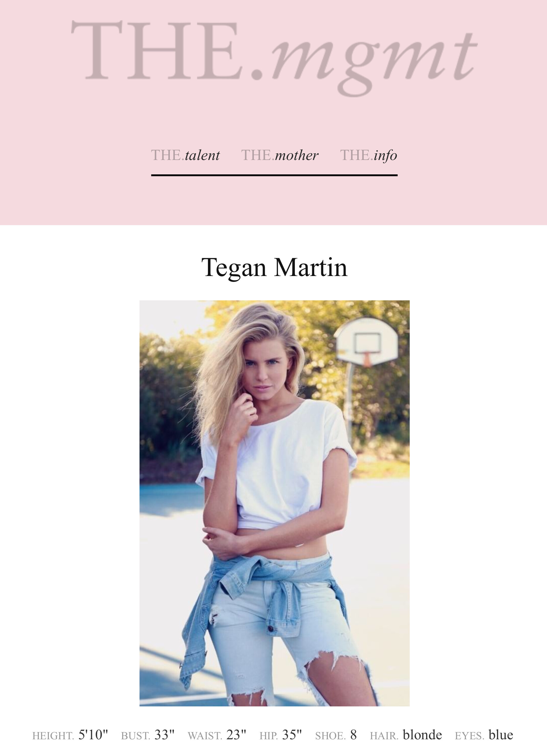Select the Tegan Martin name heading
Screen dimensions: 547x756
coord(274,268)
